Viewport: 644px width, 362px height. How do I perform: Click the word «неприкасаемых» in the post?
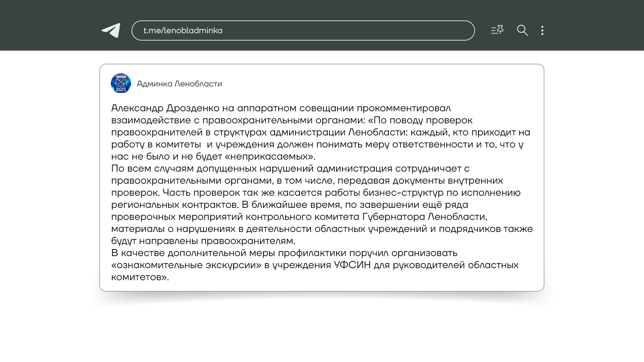point(269,157)
